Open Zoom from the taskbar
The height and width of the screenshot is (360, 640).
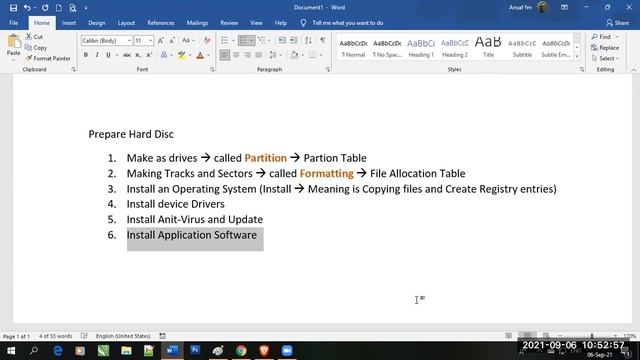click(287, 351)
